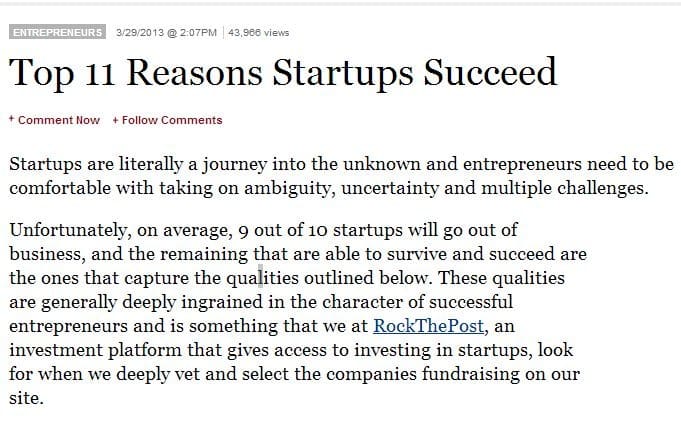The height and width of the screenshot is (427, 681).
Task: Click the word Reasons in the headline
Action: point(195,72)
